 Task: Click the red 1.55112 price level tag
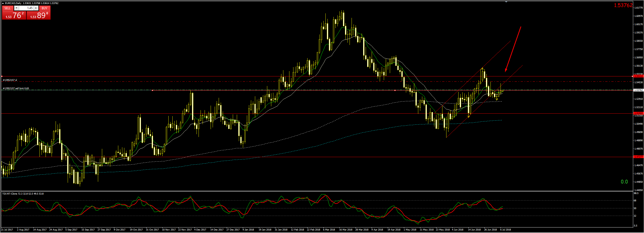click(x=638, y=76)
